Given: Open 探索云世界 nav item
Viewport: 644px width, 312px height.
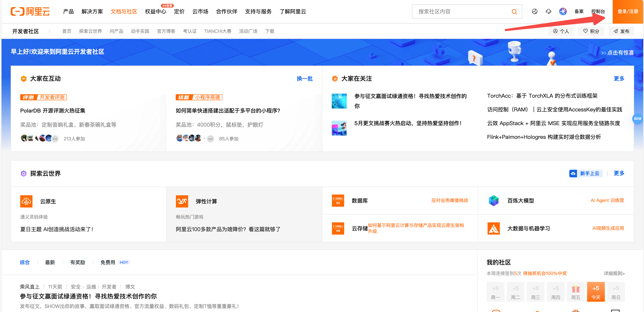Looking at the screenshot, I should (91, 31).
